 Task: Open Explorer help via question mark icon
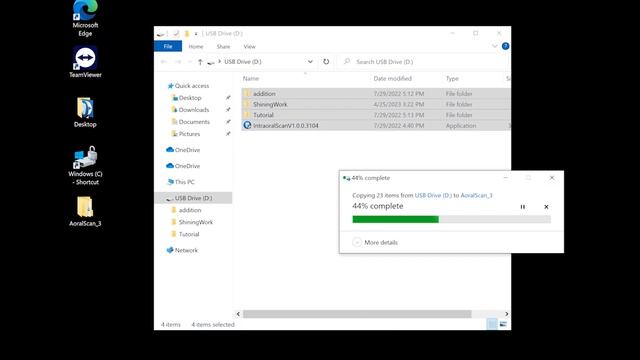505,46
